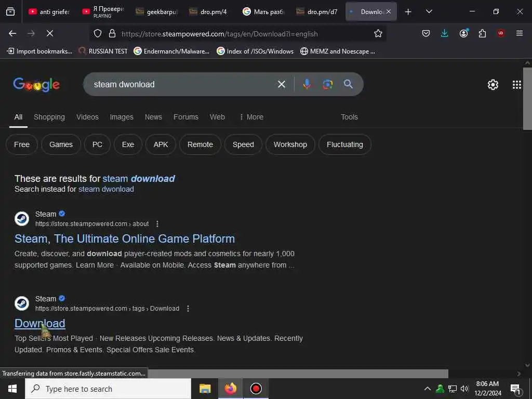Search by image with Google Lens

(x=327, y=84)
